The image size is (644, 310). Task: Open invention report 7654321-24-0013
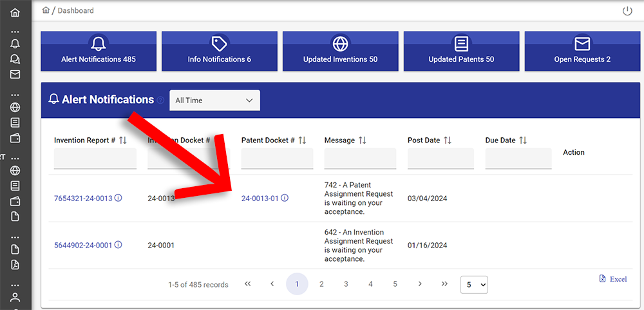(83, 199)
